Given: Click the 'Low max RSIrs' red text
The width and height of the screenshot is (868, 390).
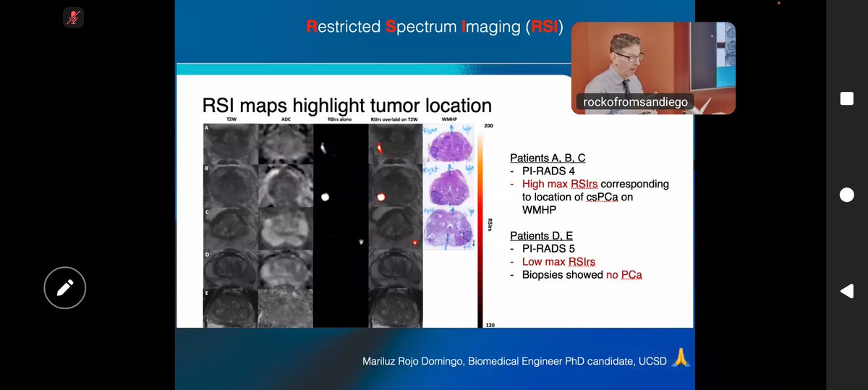Looking at the screenshot, I should [x=558, y=262].
